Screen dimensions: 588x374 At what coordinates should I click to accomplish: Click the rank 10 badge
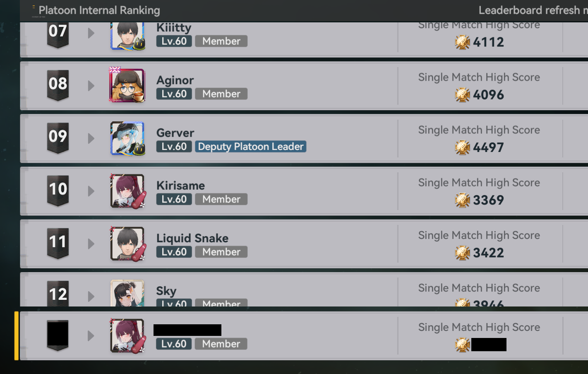(x=58, y=191)
